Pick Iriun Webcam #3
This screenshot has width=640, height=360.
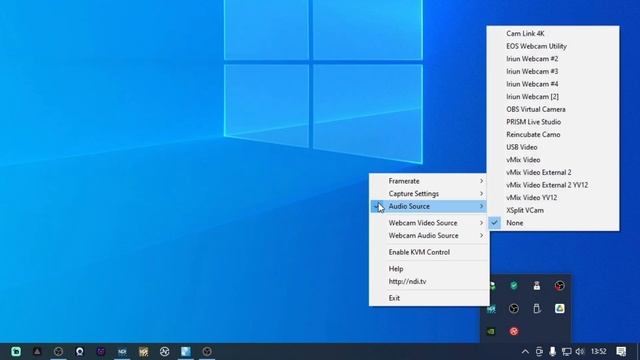[553, 71]
